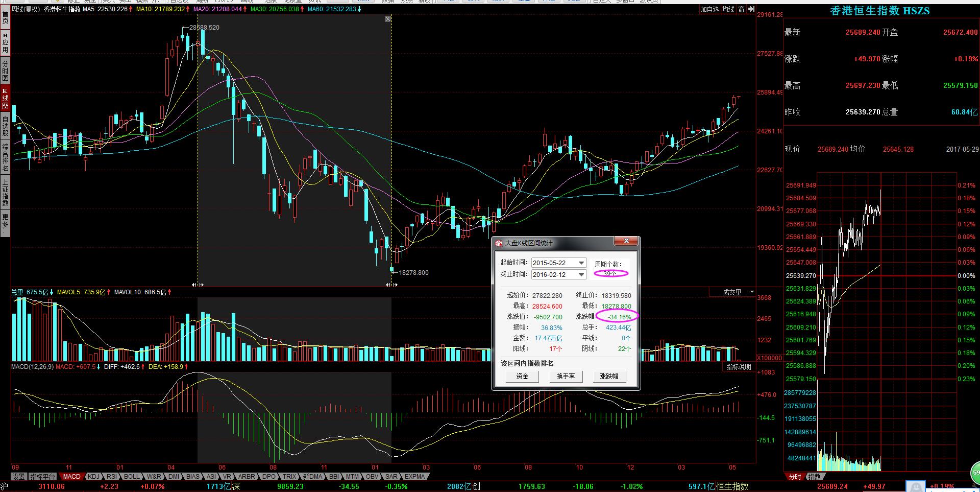Click the 28588.520 high price label

click(204, 28)
